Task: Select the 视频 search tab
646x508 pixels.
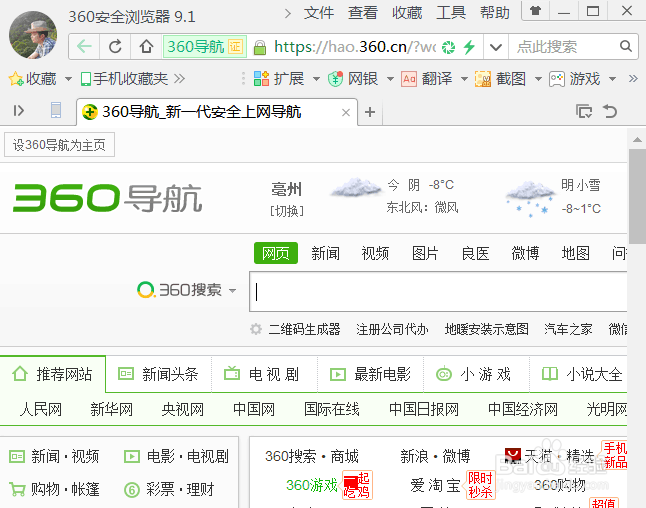Action: click(375, 253)
